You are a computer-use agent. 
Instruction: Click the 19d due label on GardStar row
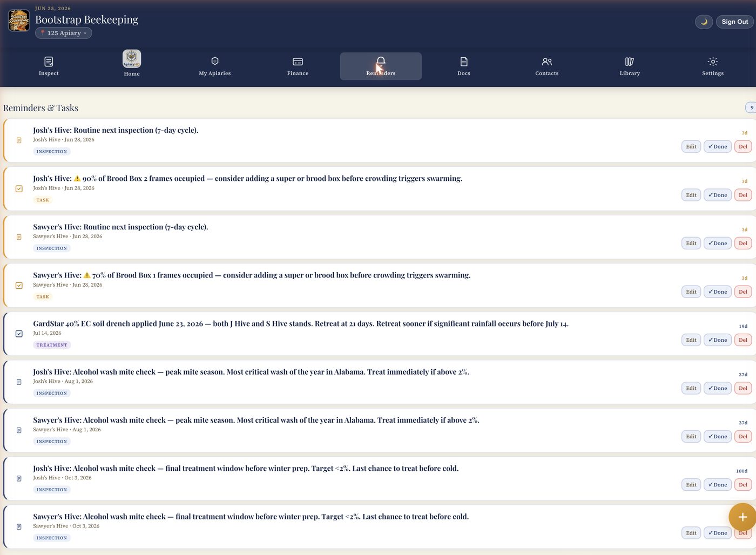pyautogui.click(x=743, y=326)
